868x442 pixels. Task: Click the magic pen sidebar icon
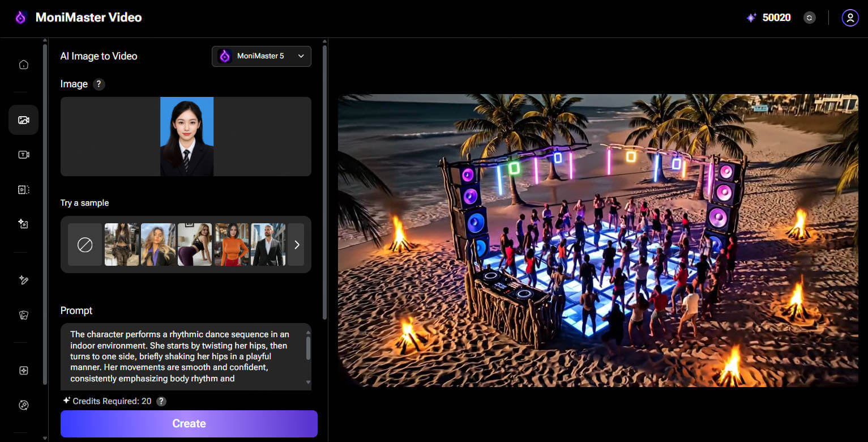tap(23, 280)
